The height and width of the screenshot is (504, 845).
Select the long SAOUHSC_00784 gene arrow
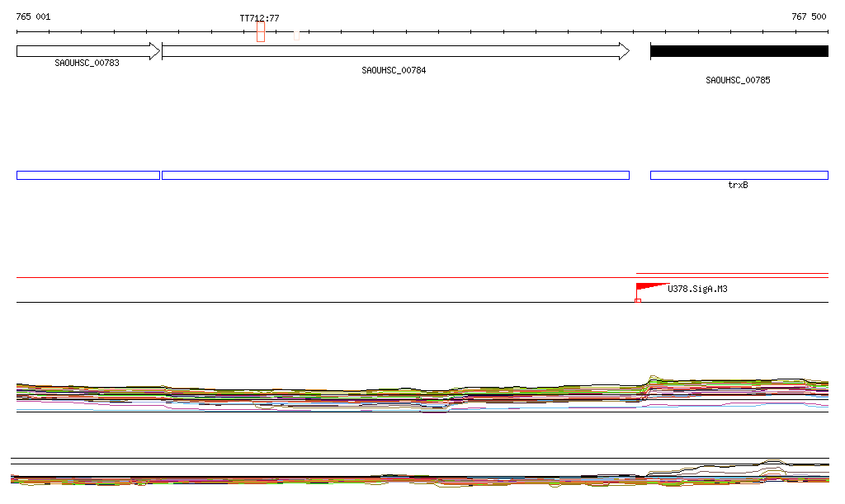pos(395,51)
